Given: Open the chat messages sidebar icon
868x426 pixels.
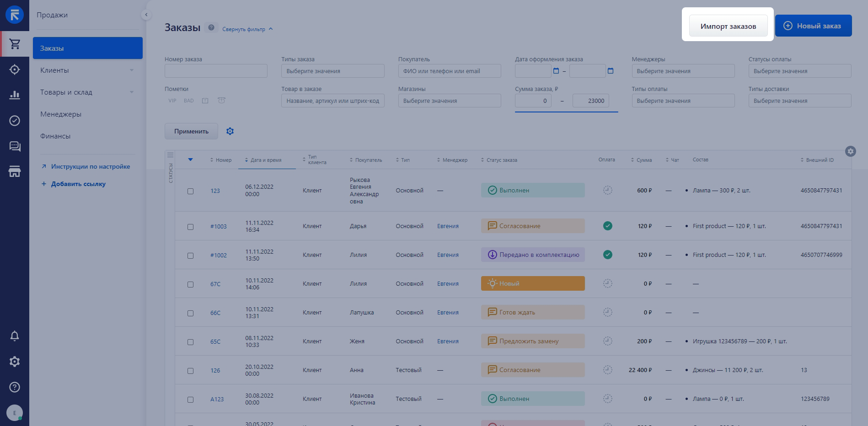Looking at the screenshot, I should coord(15,146).
